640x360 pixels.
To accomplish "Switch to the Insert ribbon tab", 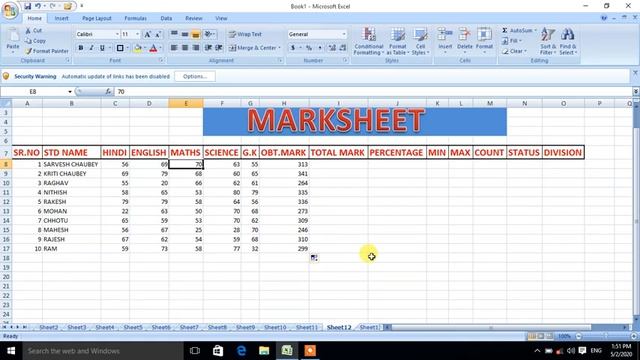I will 61,18.
